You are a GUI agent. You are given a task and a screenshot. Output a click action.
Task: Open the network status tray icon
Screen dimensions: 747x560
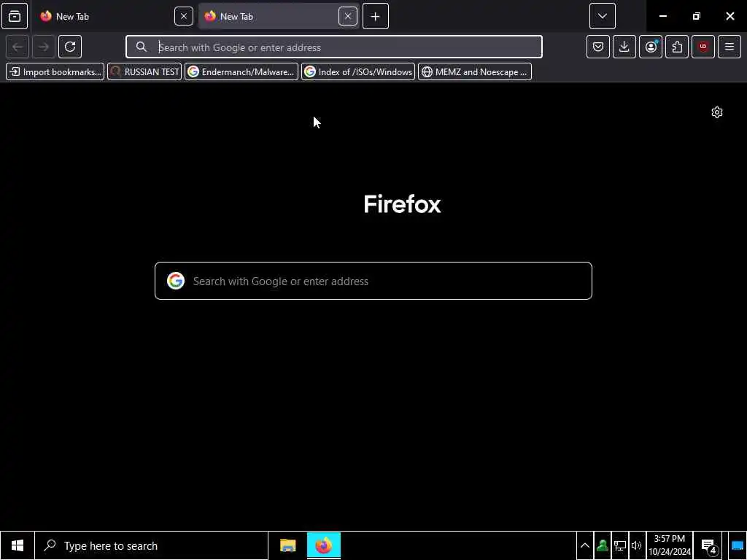[620, 545]
